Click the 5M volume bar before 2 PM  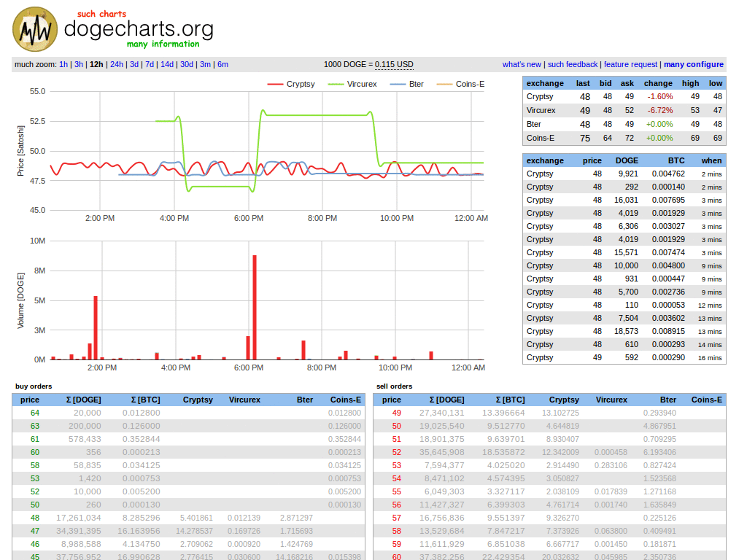[x=96, y=327]
